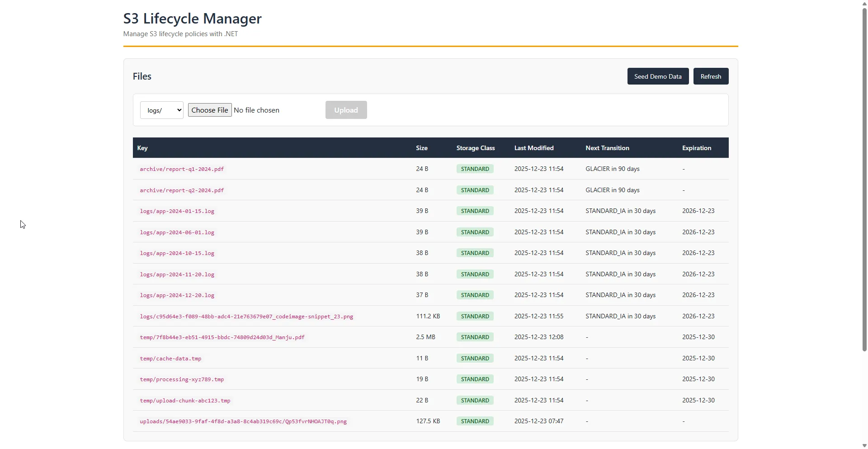Open the temp/upload-chunk-abc123.tmp file link

pos(185,400)
